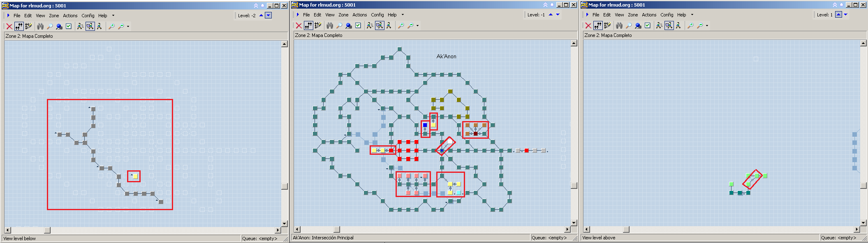Screen dimensions: 868x243
Task: Click the zoom in magnifier in the Level -1 window
Action: 401,25
